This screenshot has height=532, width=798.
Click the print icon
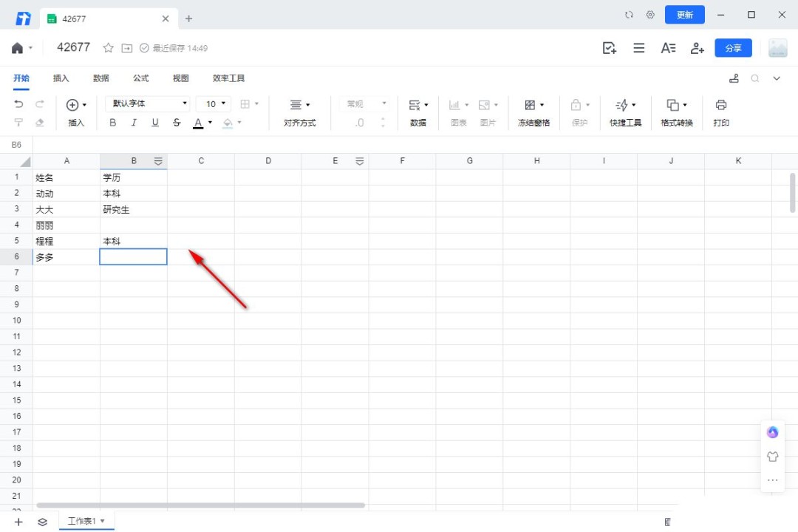click(x=721, y=105)
